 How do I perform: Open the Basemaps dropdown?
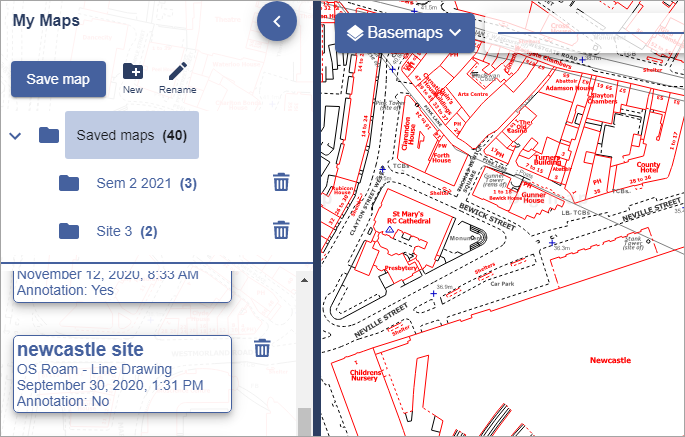pyautogui.click(x=405, y=33)
